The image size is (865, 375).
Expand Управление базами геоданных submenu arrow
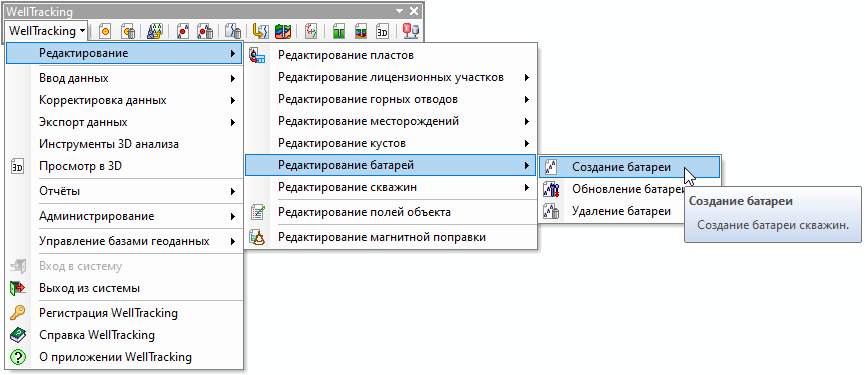point(233,241)
